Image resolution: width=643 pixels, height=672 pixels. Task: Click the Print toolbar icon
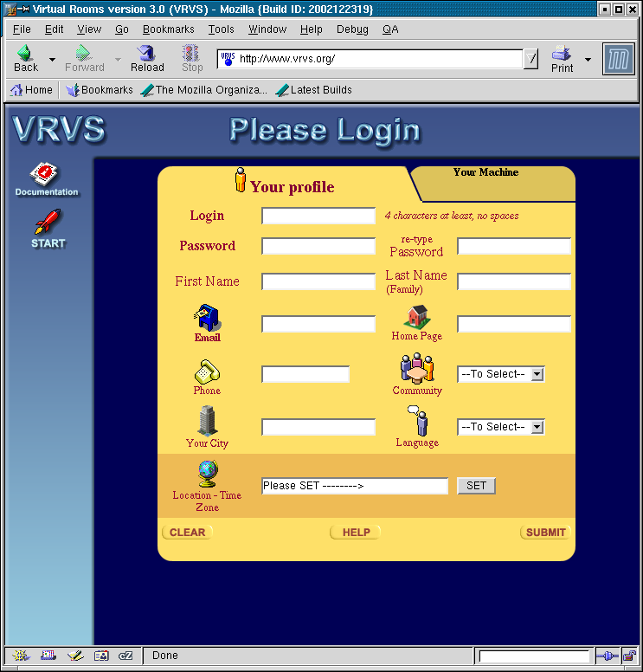[x=562, y=54]
